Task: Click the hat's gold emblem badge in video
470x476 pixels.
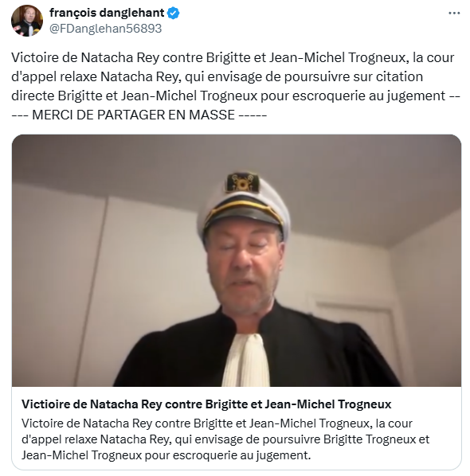Action: (x=242, y=183)
